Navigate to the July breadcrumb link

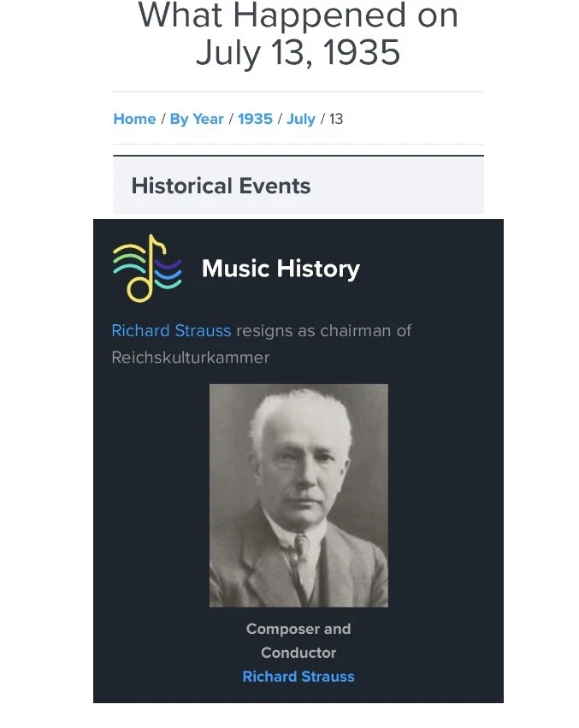pyautogui.click(x=301, y=119)
